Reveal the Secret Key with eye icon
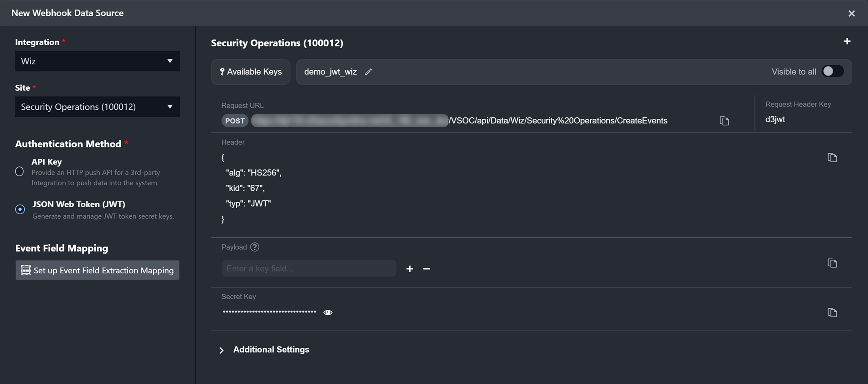This screenshot has width=868, height=384. click(x=328, y=313)
